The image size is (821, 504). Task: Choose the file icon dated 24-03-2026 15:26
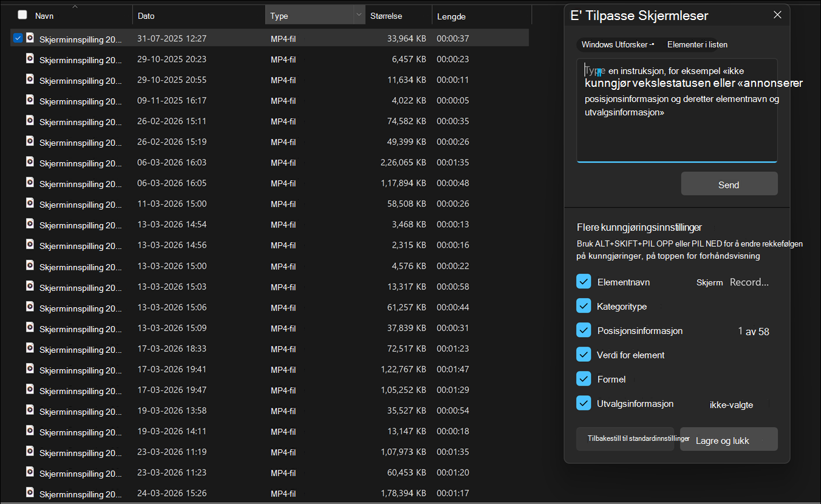point(29,493)
